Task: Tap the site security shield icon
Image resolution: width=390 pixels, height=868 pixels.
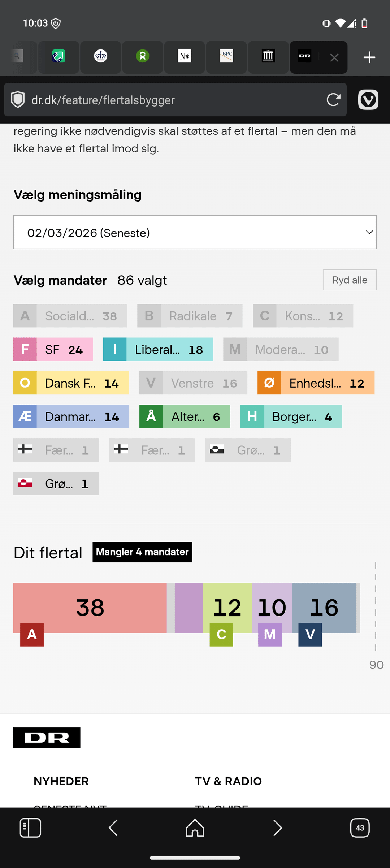Action: click(x=18, y=100)
